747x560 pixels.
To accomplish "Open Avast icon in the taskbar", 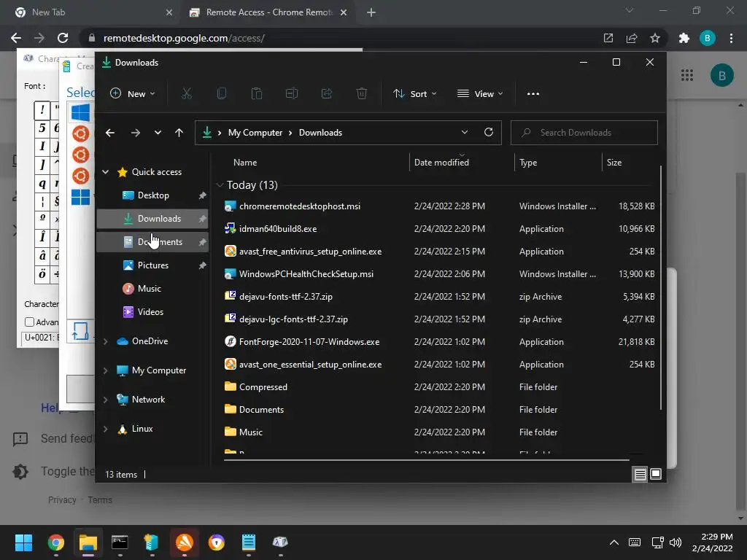I will pos(185,542).
